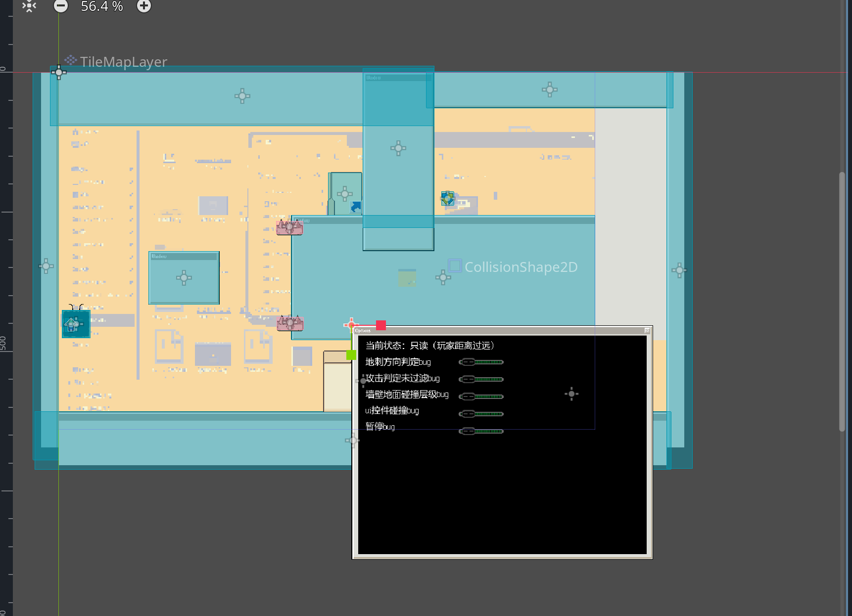
Task: Click the TileMapLayer node icon
Action: tap(71, 60)
